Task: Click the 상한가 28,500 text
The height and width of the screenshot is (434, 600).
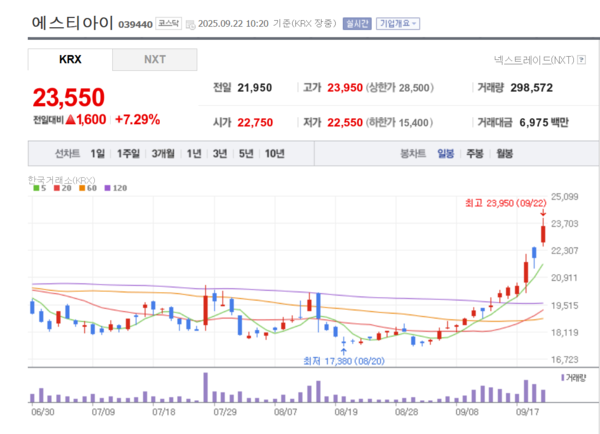Action: 400,88
